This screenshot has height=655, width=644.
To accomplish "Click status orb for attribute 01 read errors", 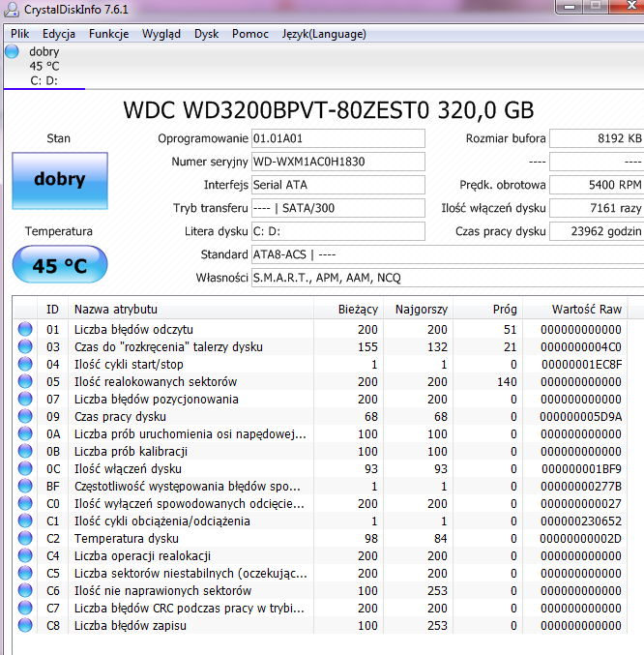I will coord(25,329).
